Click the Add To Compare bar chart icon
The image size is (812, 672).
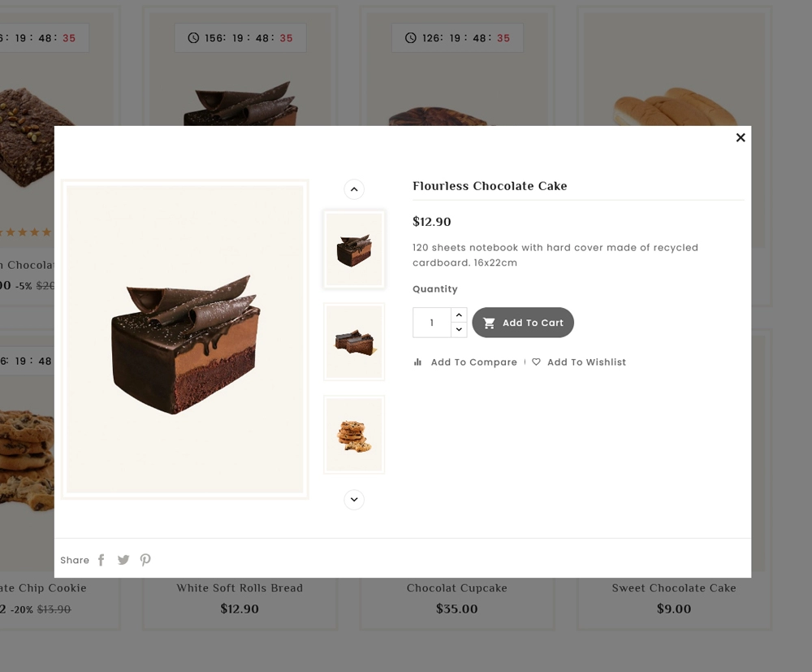click(x=417, y=362)
